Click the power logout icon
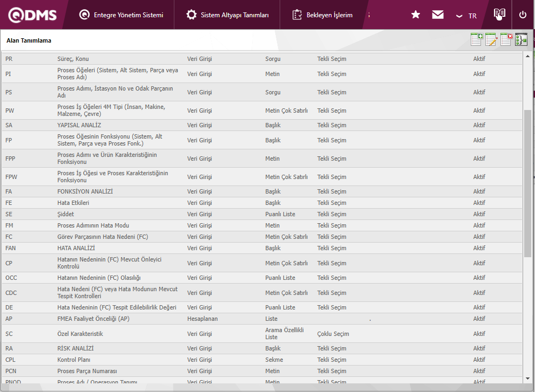The width and height of the screenshot is (535, 392). pyautogui.click(x=523, y=15)
